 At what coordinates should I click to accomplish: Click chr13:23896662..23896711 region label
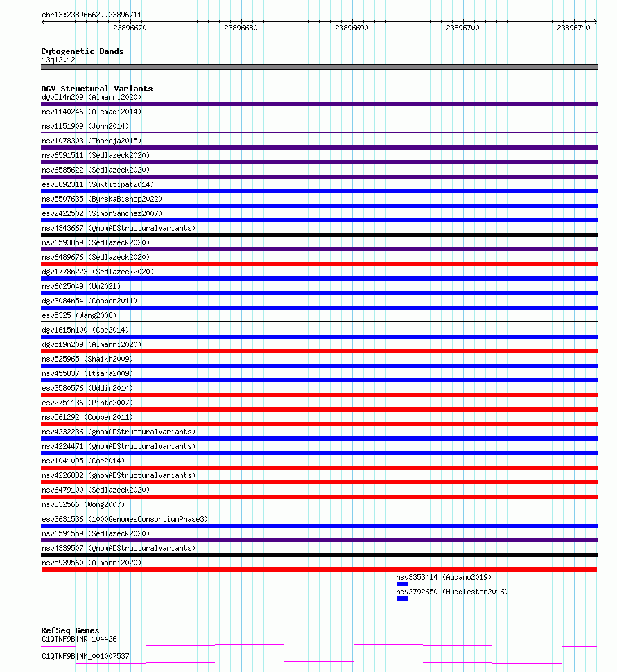[x=92, y=15]
